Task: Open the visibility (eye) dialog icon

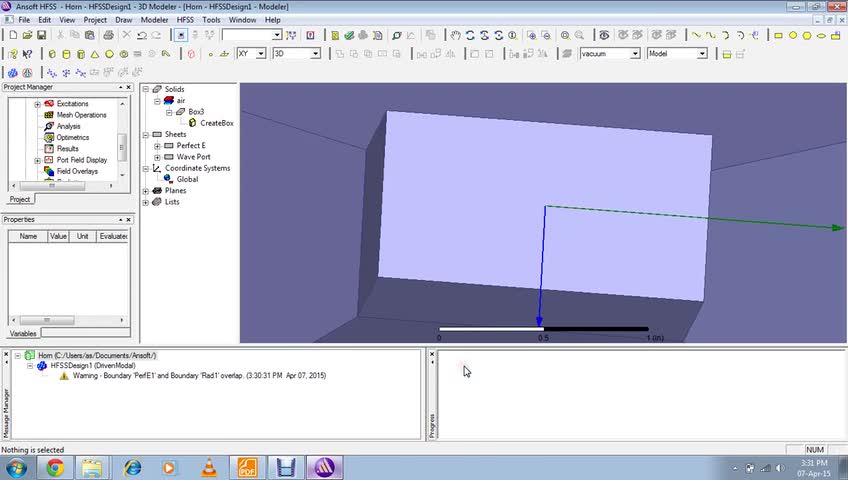Action: click(x=604, y=35)
